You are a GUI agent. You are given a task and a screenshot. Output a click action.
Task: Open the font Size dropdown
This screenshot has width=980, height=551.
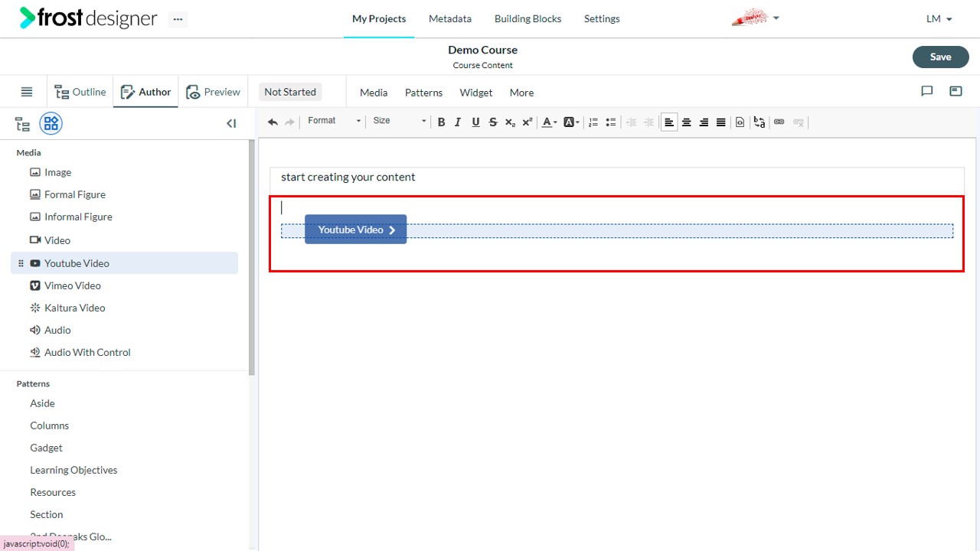(399, 121)
